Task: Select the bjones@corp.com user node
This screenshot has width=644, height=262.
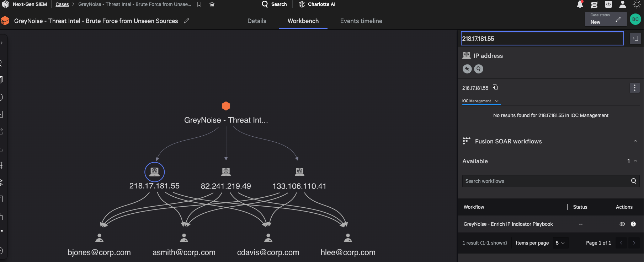Action: [x=99, y=238]
